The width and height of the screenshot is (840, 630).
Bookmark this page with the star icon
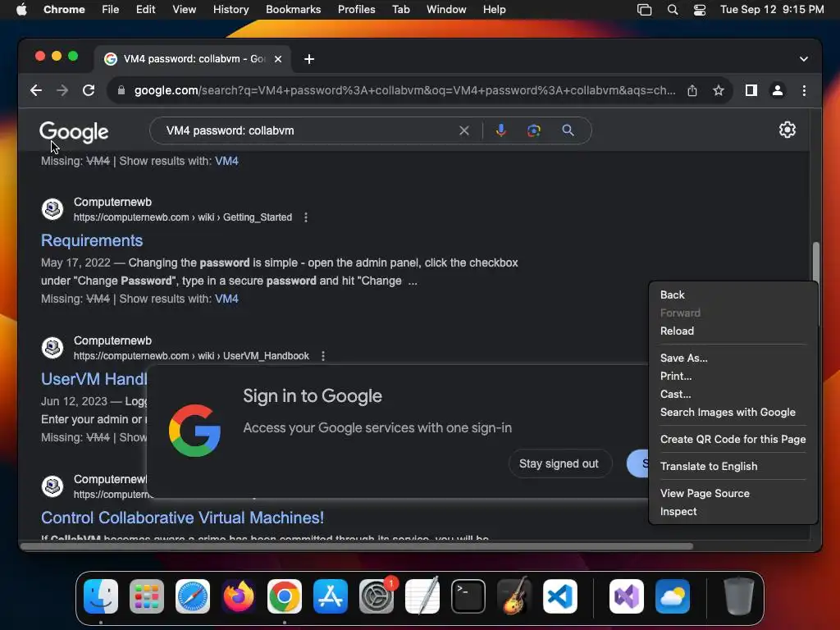click(719, 90)
